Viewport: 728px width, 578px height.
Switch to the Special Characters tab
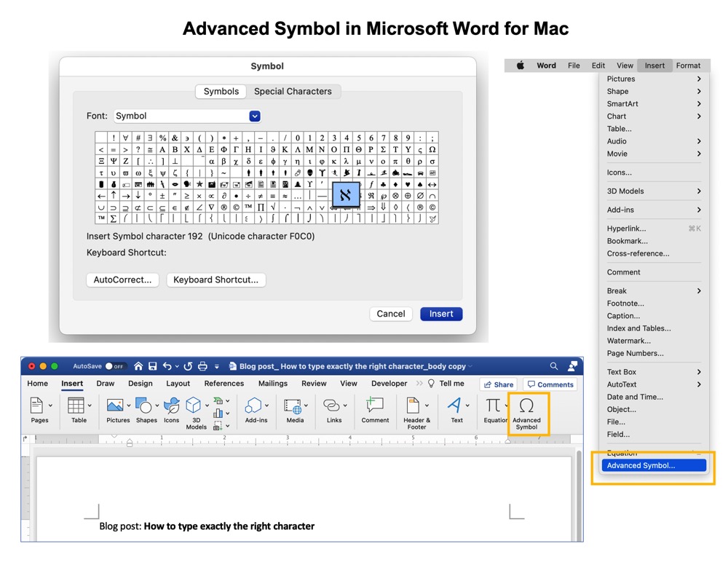[x=293, y=92]
